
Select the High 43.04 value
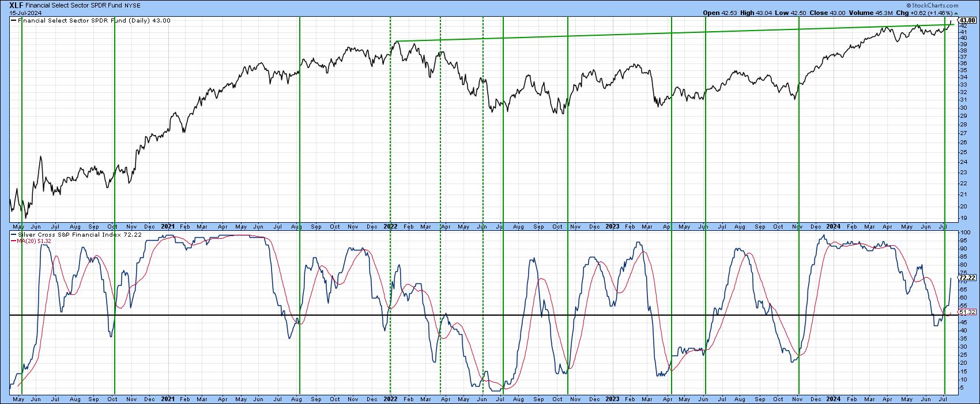756,12
